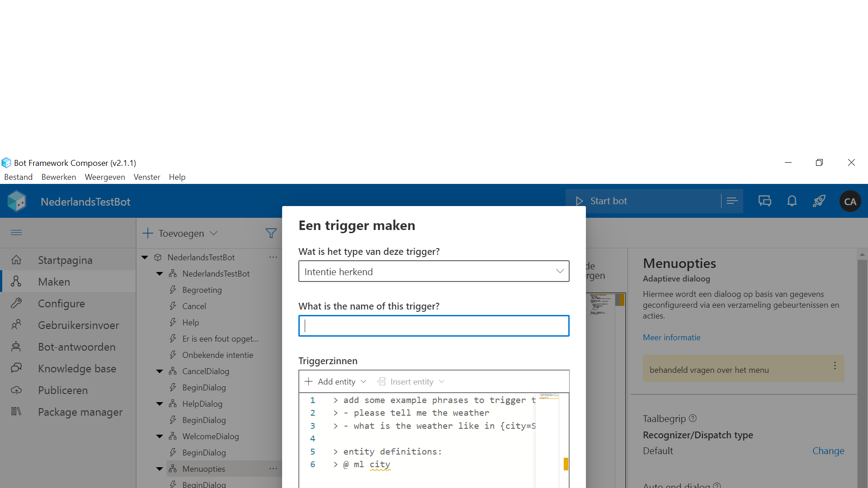The width and height of the screenshot is (868, 488).
Task: Open the Bewerken menu
Action: coord(59,177)
